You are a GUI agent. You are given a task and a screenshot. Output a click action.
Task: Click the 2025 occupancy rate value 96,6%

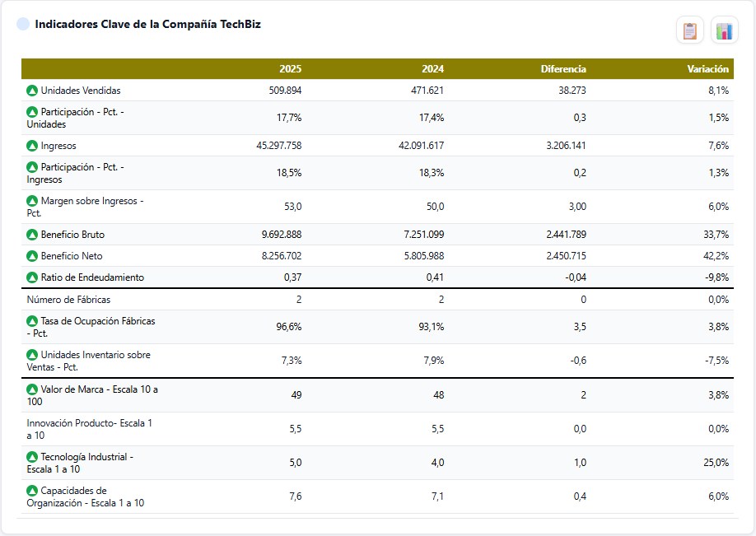coord(289,327)
